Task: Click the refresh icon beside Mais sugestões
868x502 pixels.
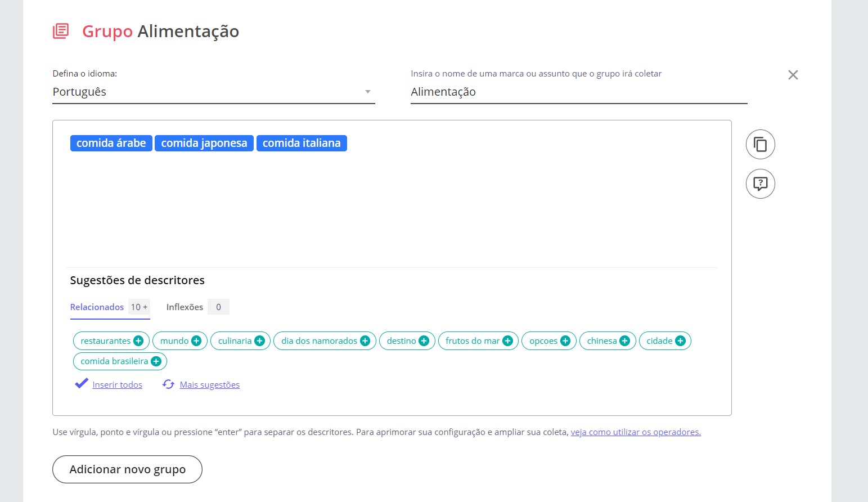Action: (168, 384)
